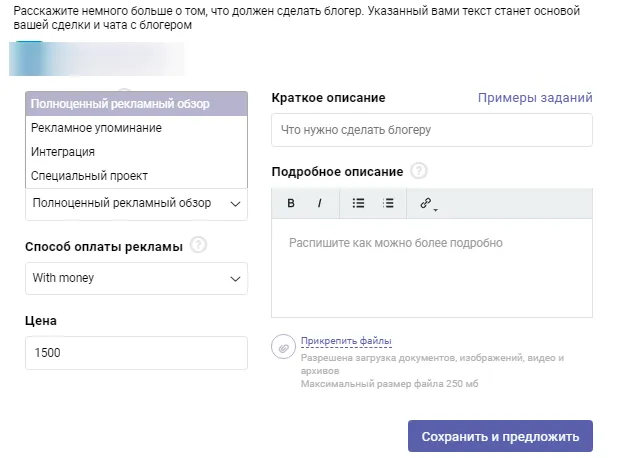Screen dimensions: 619x458
Task: Choose Специальный проект option
Action: click(x=137, y=176)
